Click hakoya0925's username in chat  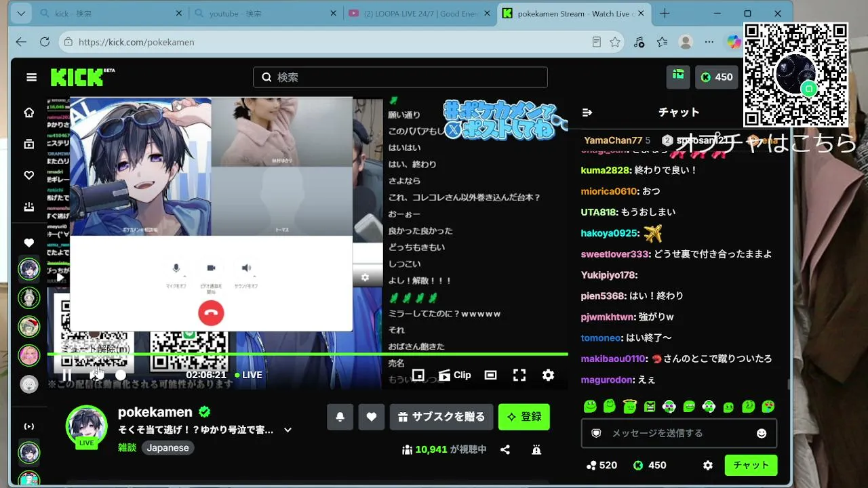[610, 233]
